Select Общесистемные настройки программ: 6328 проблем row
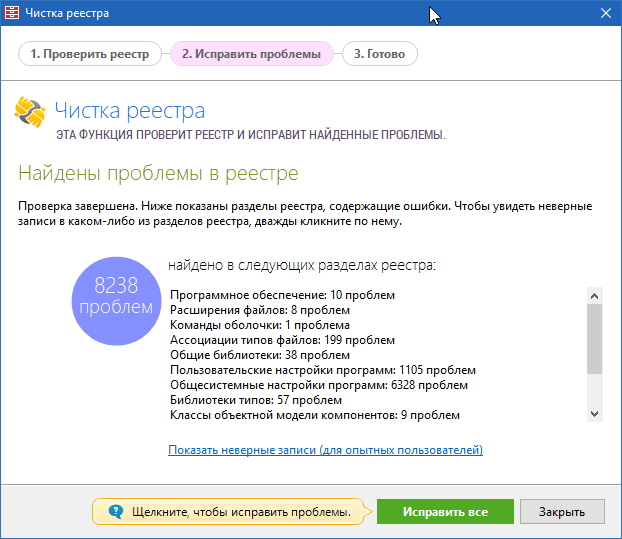Screen dimensions: 622x539 point(319,385)
